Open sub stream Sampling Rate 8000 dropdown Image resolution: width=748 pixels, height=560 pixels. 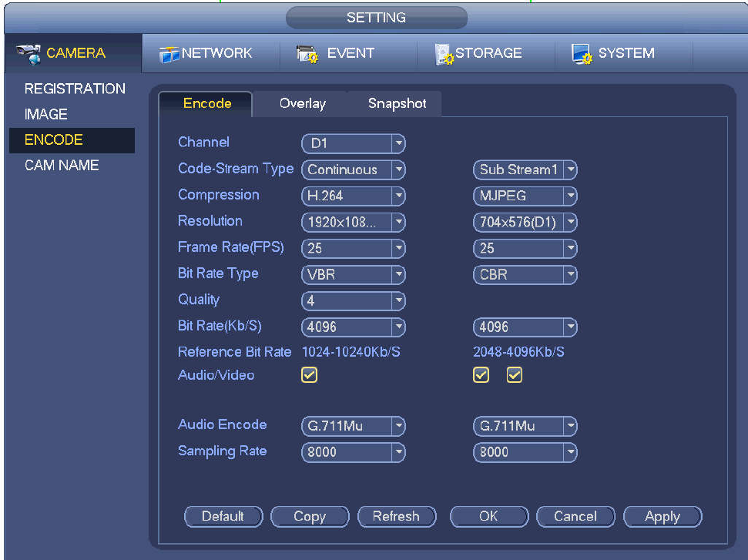(x=525, y=453)
